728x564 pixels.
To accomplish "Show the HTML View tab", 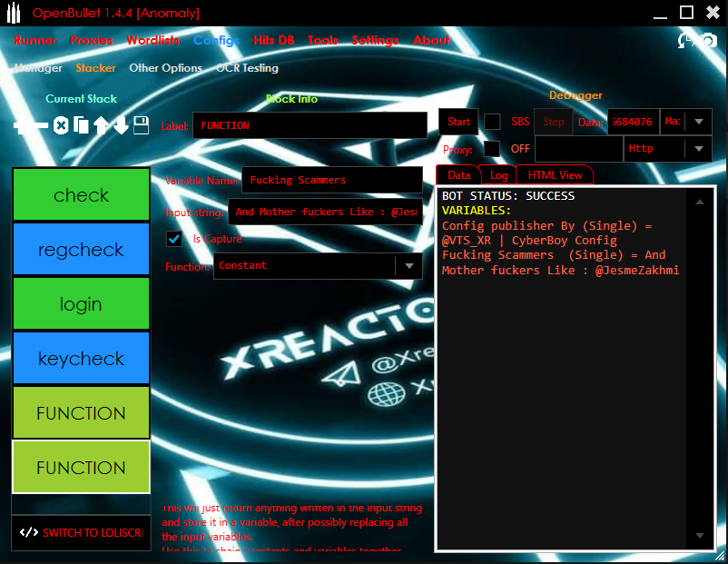I will (x=555, y=175).
